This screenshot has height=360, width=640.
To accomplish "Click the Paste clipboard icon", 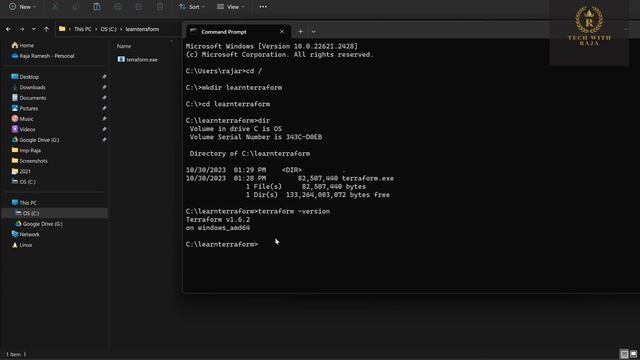I will tap(97, 7).
